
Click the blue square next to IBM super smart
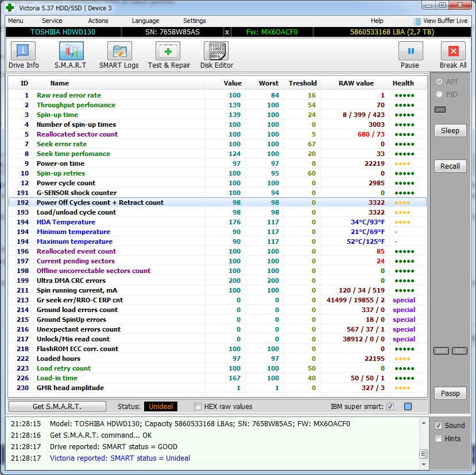(x=408, y=407)
